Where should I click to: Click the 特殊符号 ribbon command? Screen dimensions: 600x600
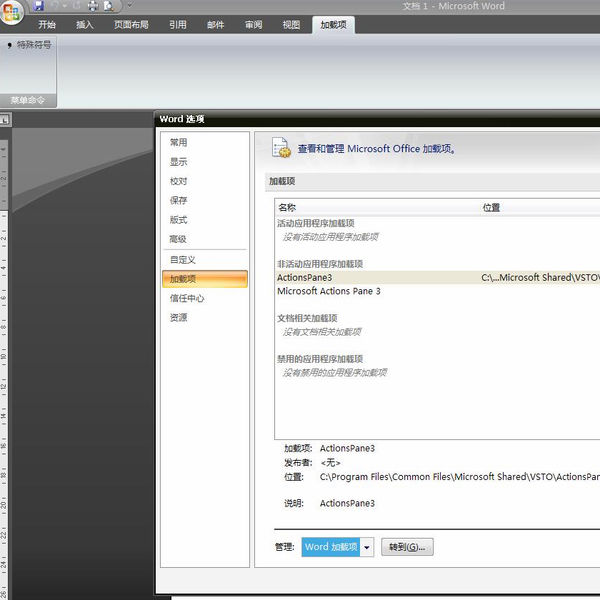[29, 45]
